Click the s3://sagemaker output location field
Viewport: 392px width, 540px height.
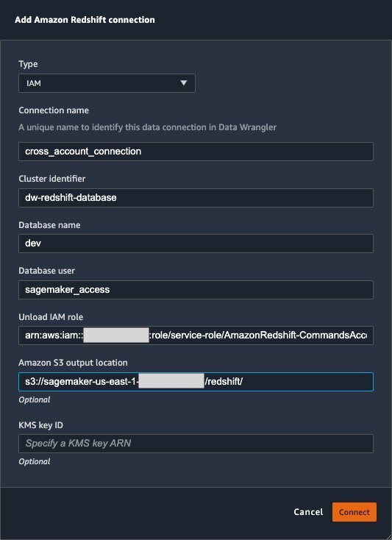point(196,382)
